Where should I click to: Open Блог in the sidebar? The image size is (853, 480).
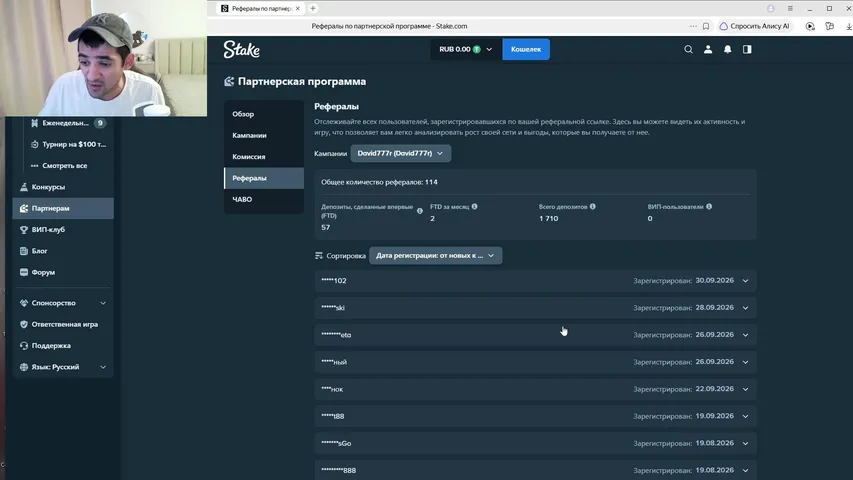(x=63, y=251)
